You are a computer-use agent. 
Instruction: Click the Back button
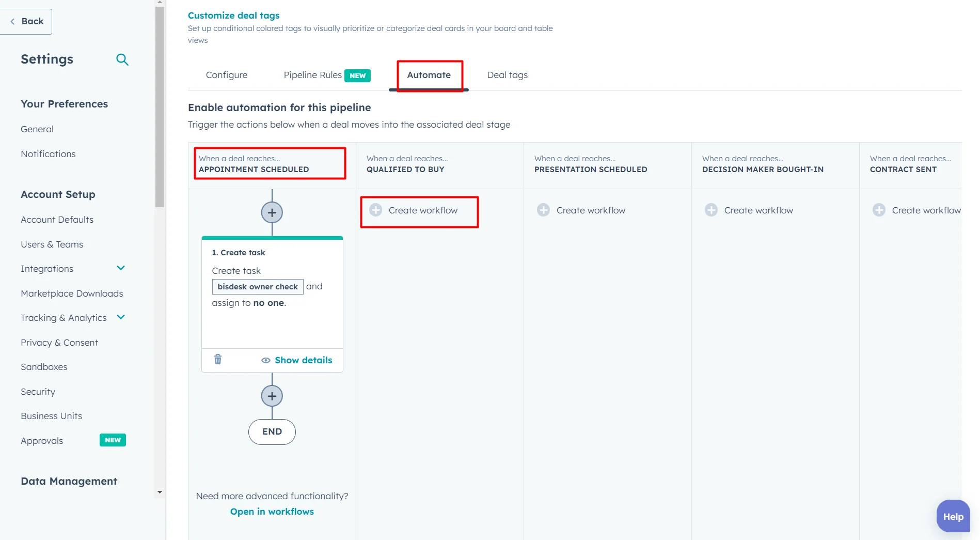click(26, 21)
